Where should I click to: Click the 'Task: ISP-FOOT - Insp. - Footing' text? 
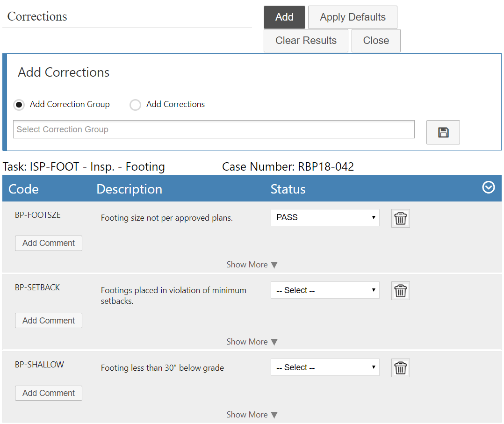(x=84, y=166)
